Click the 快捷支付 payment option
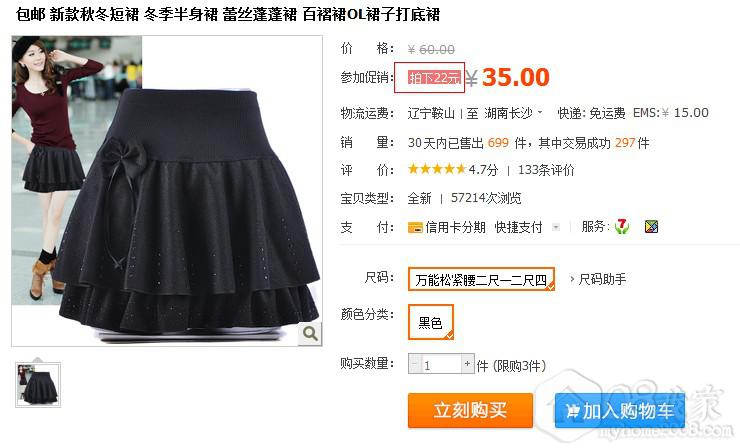The height and width of the screenshot is (448, 740). click(518, 227)
